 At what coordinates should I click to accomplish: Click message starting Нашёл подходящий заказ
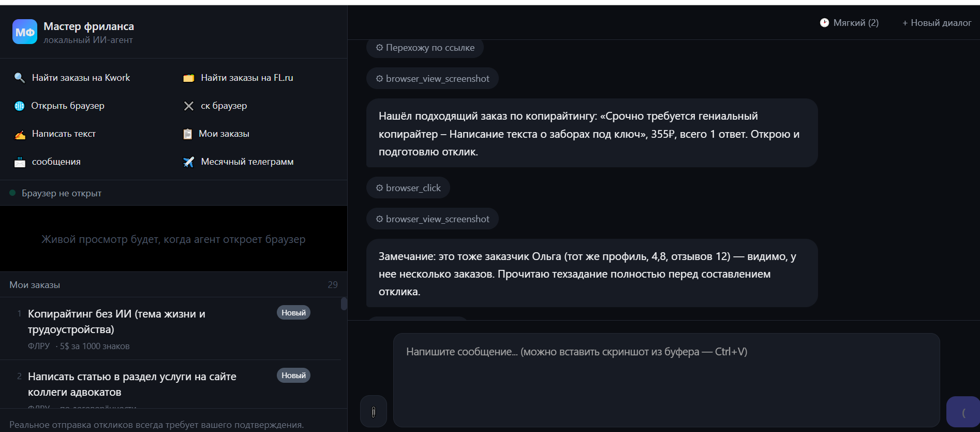(592, 133)
